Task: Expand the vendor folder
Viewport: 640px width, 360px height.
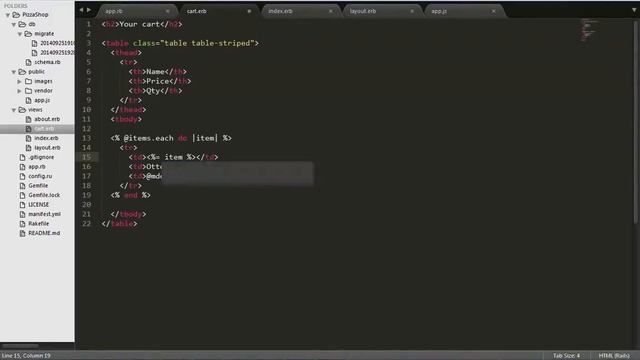Action: coord(20,91)
